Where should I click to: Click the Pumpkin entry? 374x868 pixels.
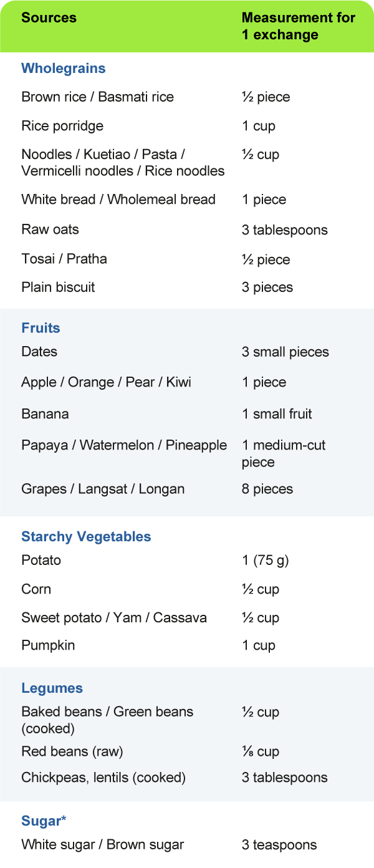48,645
